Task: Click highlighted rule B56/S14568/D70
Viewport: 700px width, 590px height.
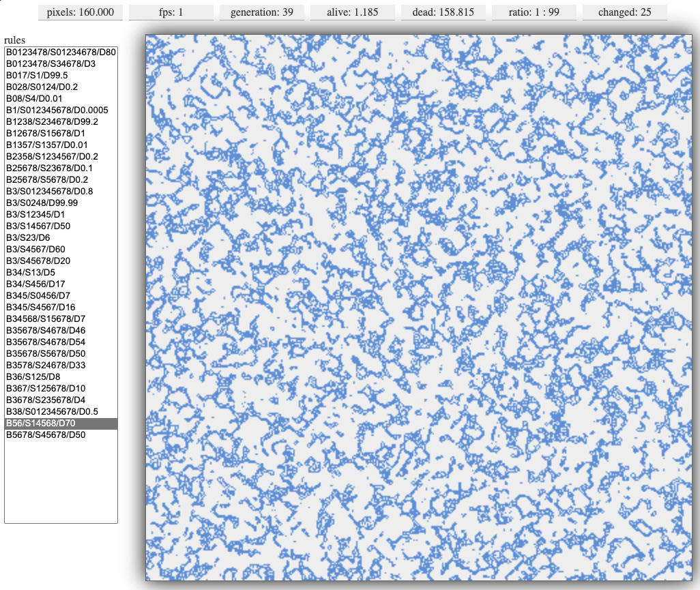Action: (61, 424)
